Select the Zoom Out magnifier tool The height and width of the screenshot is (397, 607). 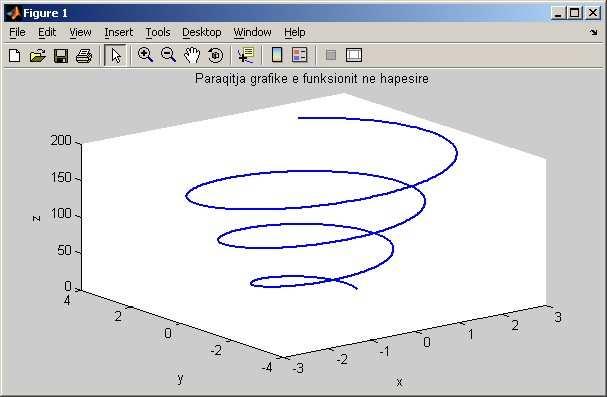point(168,55)
